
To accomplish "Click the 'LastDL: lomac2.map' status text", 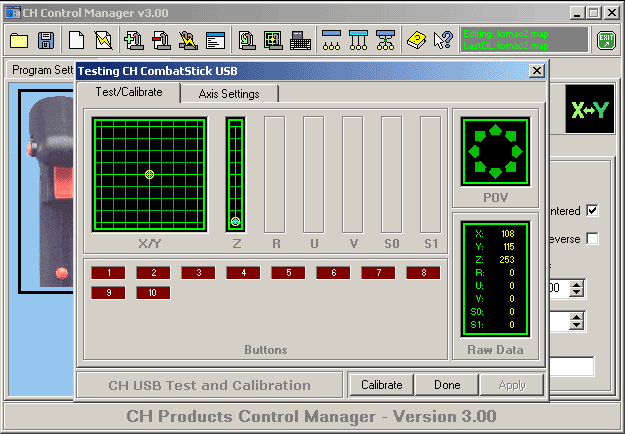I will coord(506,46).
